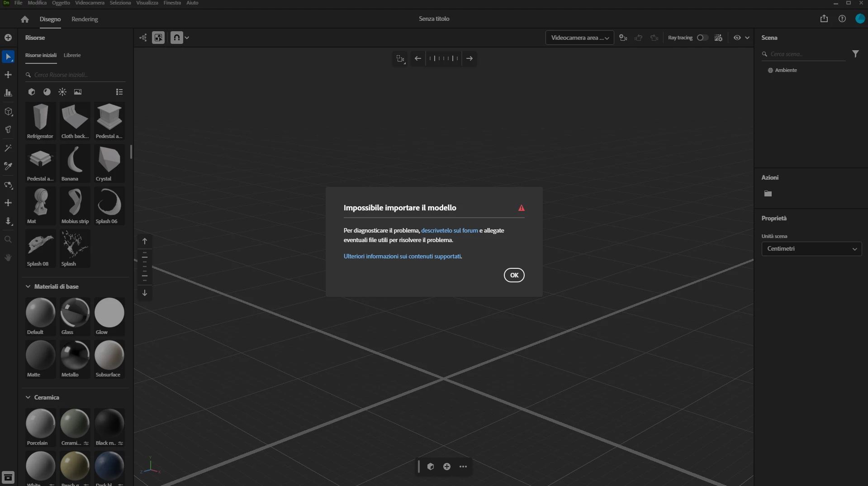Toggle the eye visibility icon in toolbar
The image size is (868, 486).
tap(737, 38)
